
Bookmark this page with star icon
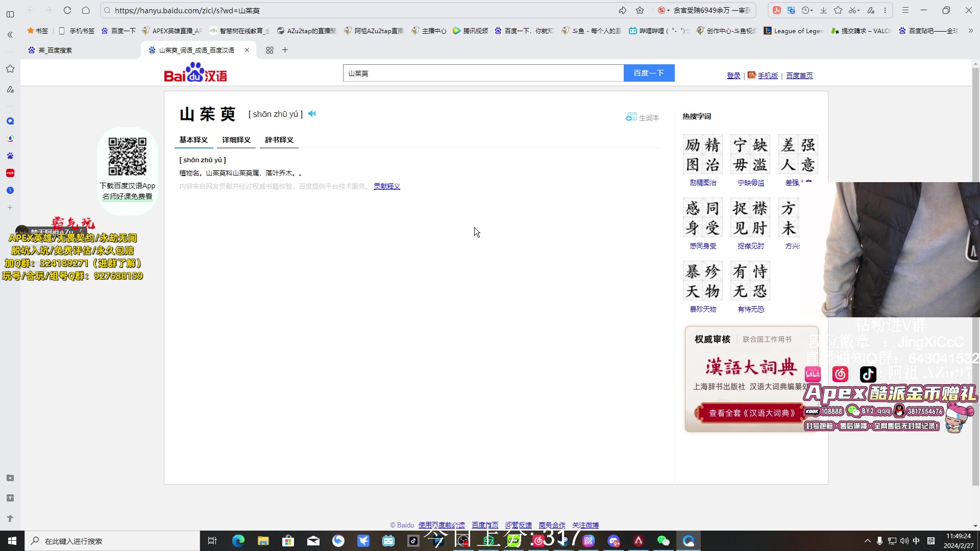[x=640, y=10]
